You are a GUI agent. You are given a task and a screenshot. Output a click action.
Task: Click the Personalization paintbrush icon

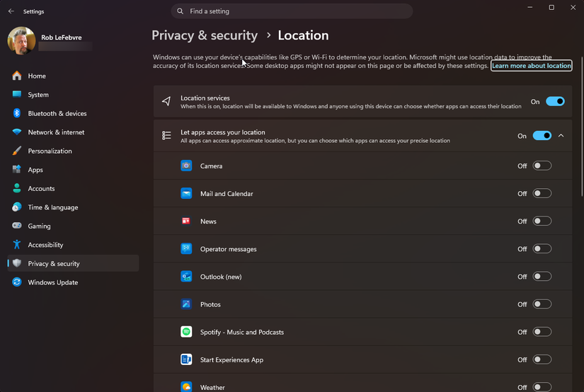coord(17,151)
